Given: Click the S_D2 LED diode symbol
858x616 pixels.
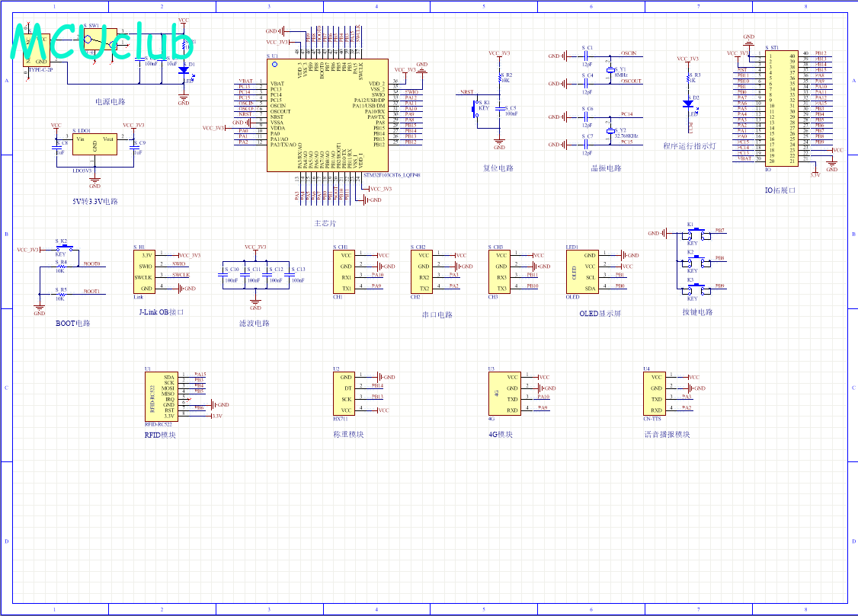Looking at the screenshot, I should tap(688, 104).
